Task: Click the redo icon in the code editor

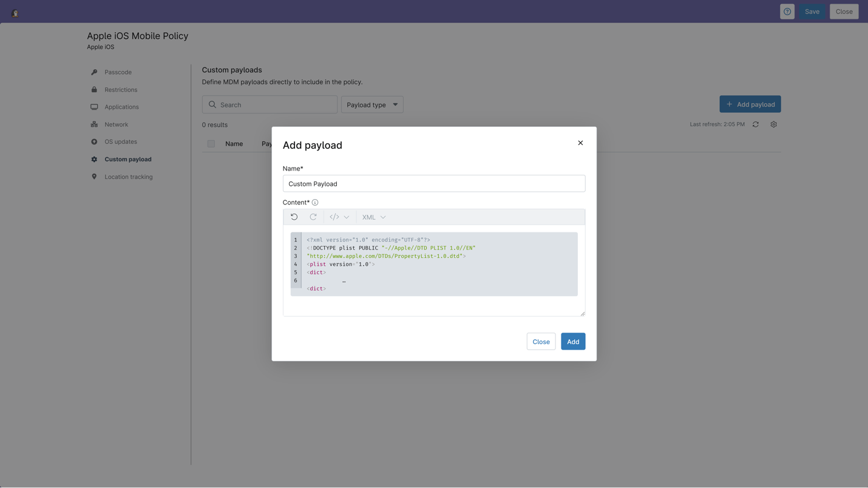Action: tap(313, 217)
